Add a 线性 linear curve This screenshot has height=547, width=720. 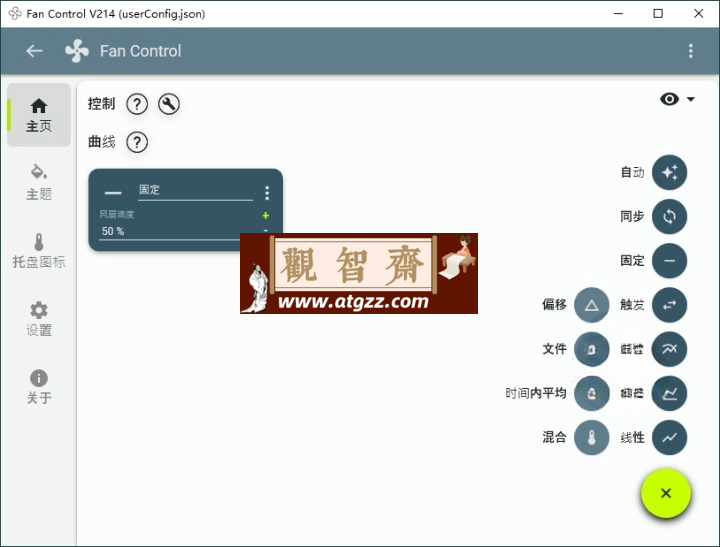(x=669, y=437)
